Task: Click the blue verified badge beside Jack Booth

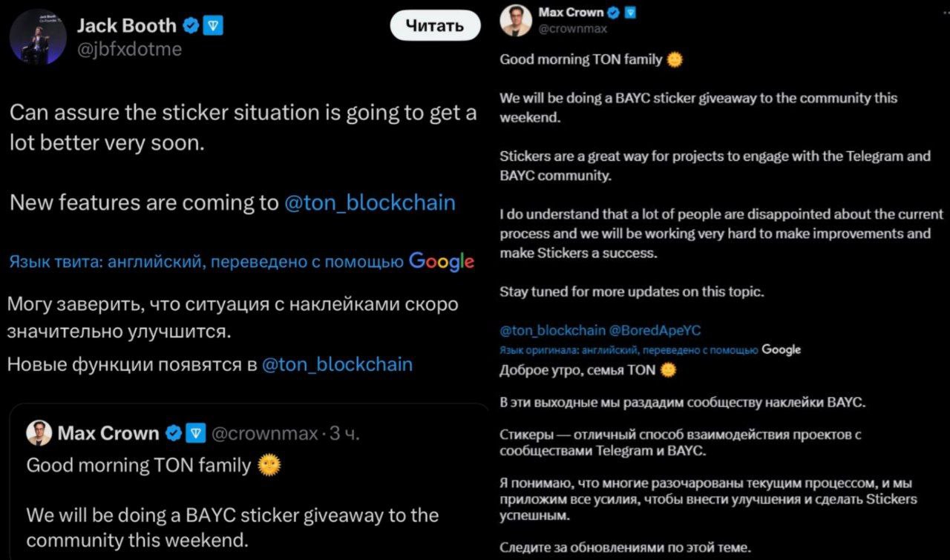Action: click(191, 26)
